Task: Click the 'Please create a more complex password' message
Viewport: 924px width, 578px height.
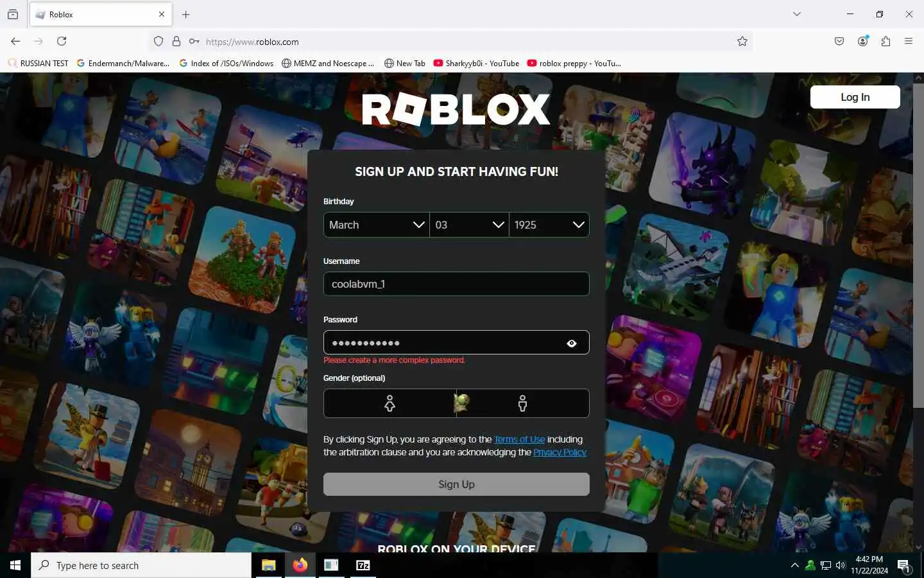Action: [x=395, y=360]
